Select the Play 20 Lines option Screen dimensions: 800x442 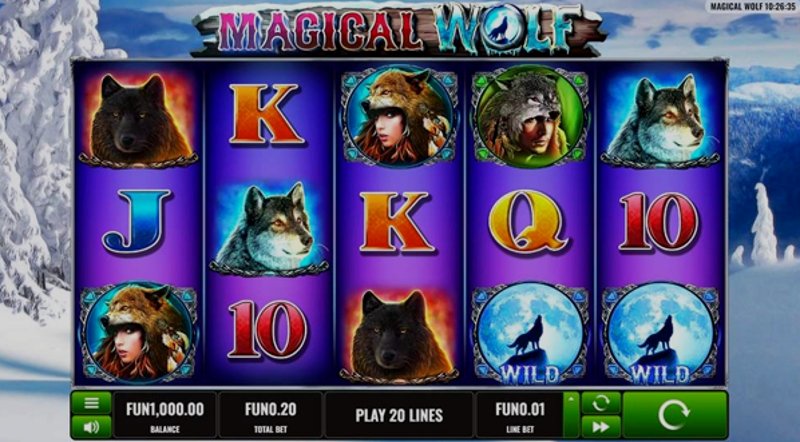click(x=399, y=415)
